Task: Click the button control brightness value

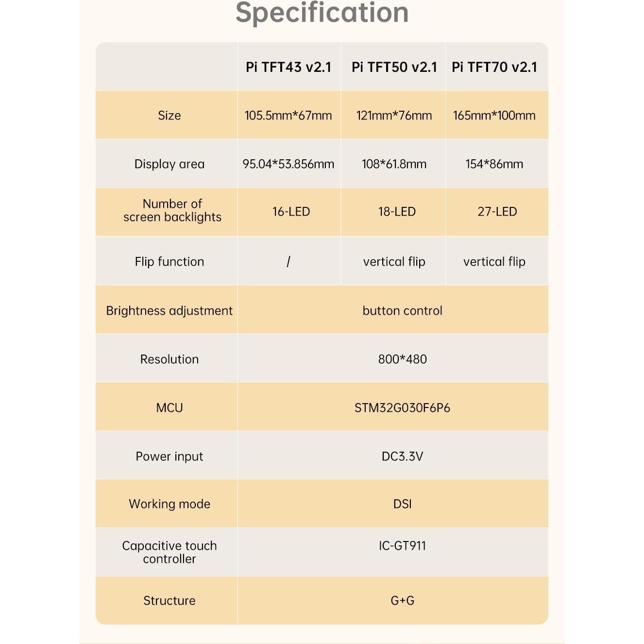Action: 402,311
